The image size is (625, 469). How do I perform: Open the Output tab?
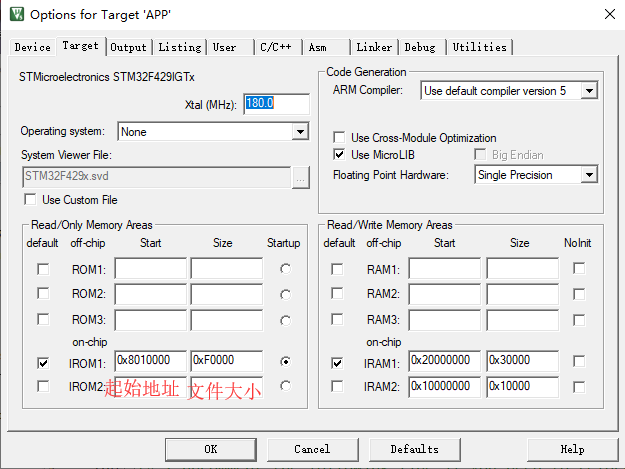point(128,47)
